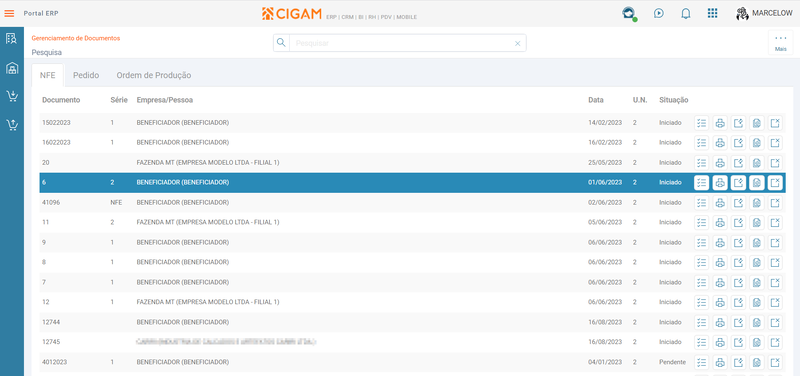Select document number 12745
Viewport: 800px width, 376px height.
point(51,342)
